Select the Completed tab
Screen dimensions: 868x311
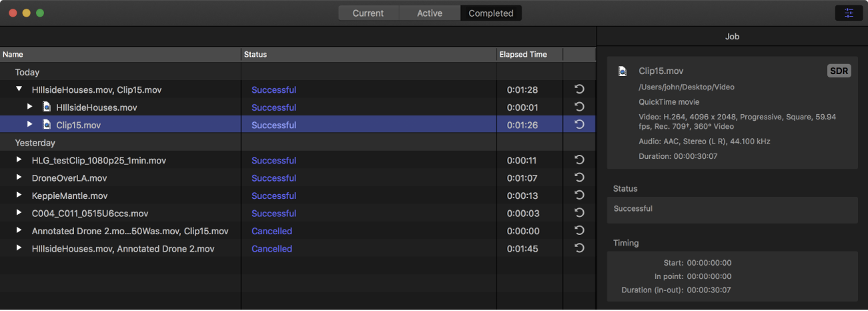[x=491, y=13]
